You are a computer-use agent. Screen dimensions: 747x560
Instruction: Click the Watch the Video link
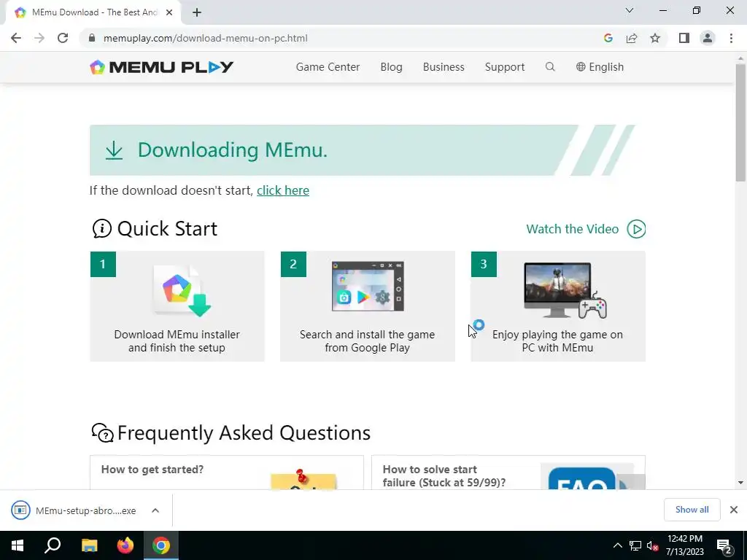pos(572,229)
